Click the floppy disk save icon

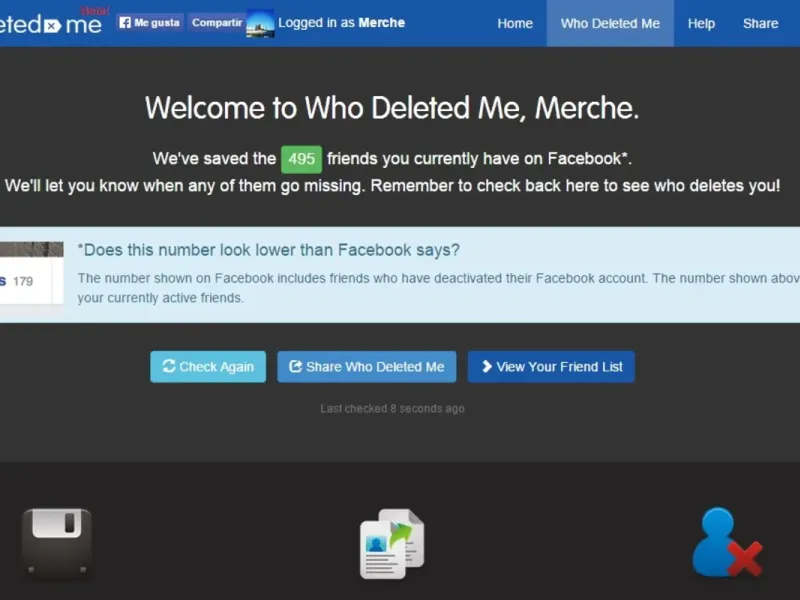tap(57, 543)
